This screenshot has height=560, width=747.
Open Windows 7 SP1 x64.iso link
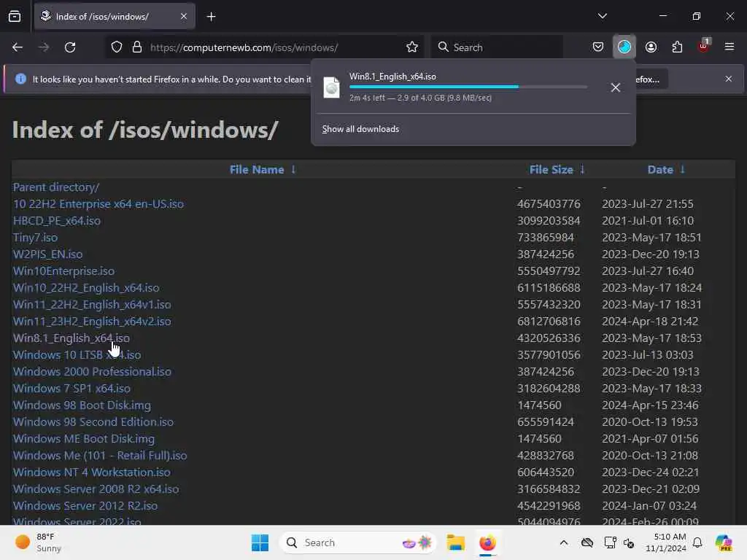tap(71, 388)
